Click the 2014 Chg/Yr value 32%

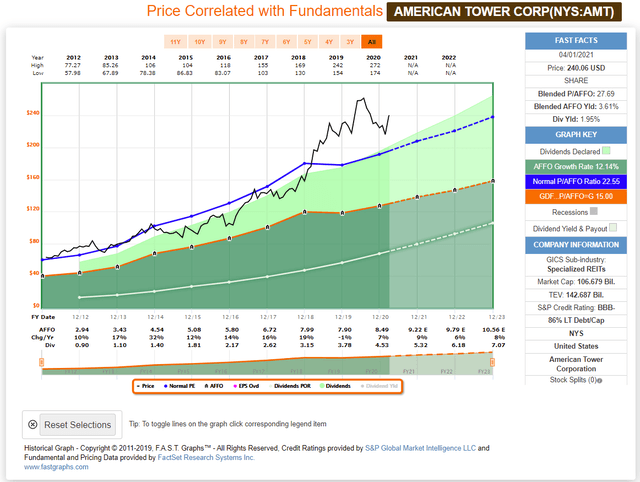[x=157, y=338]
